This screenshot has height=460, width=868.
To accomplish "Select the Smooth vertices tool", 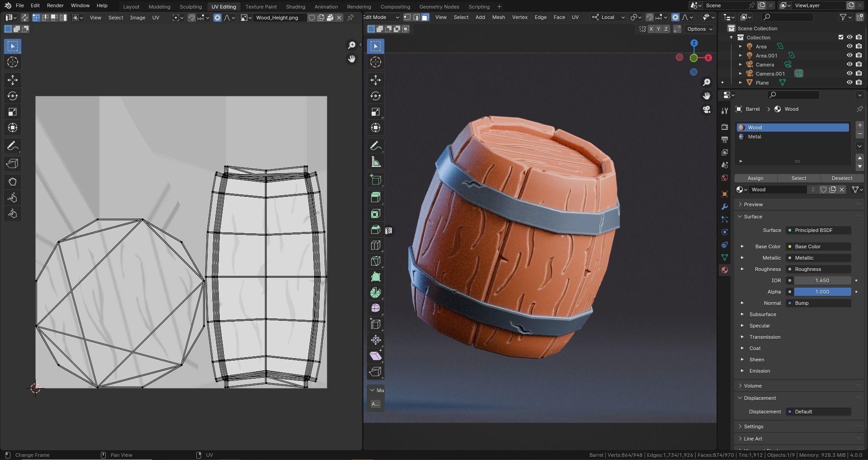I will (x=376, y=308).
